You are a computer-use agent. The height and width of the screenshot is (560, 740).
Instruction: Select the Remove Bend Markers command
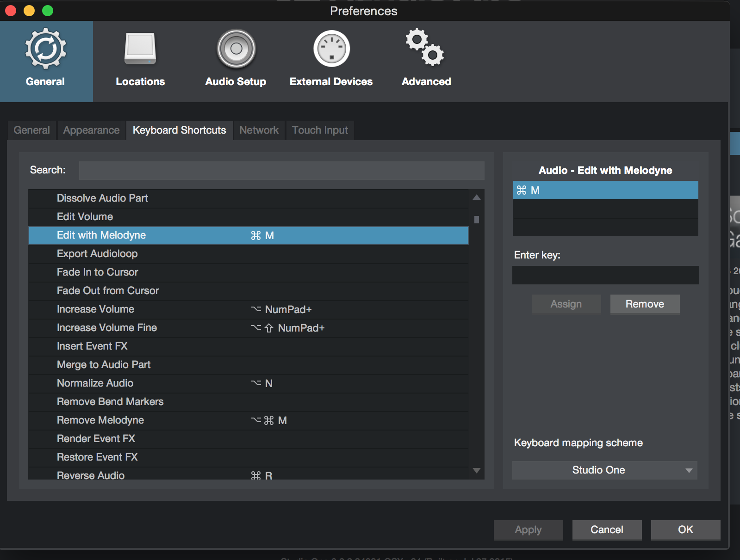point(249,402)
